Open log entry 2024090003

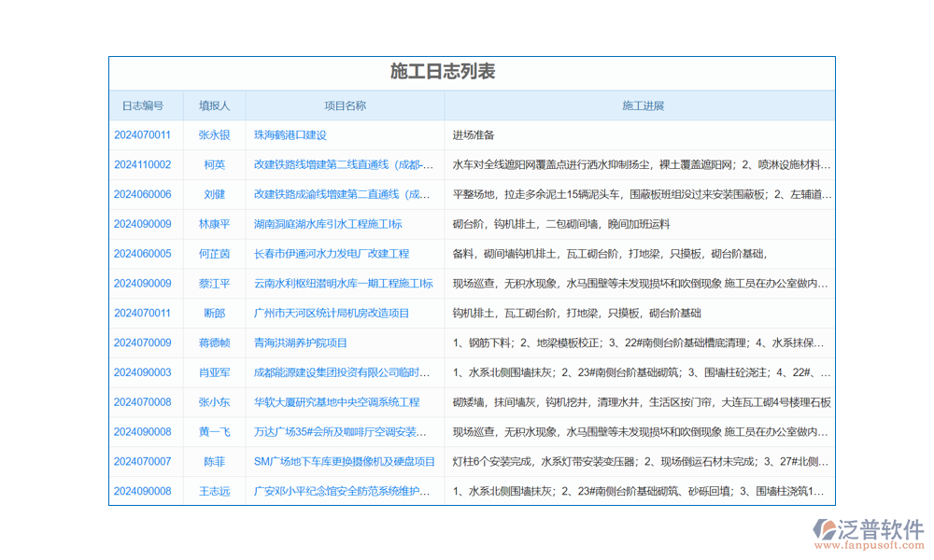(142, 372)
